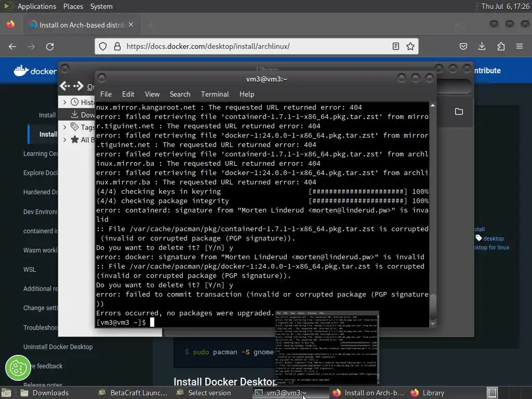532x399 pixels.
Task: Open the Firefox hamburger menu
Action: point(520,46)
